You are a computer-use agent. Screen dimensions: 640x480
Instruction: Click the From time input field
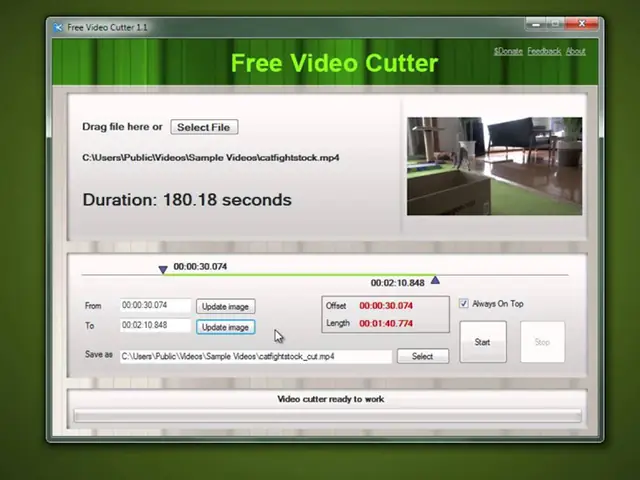tap(155, 305)
